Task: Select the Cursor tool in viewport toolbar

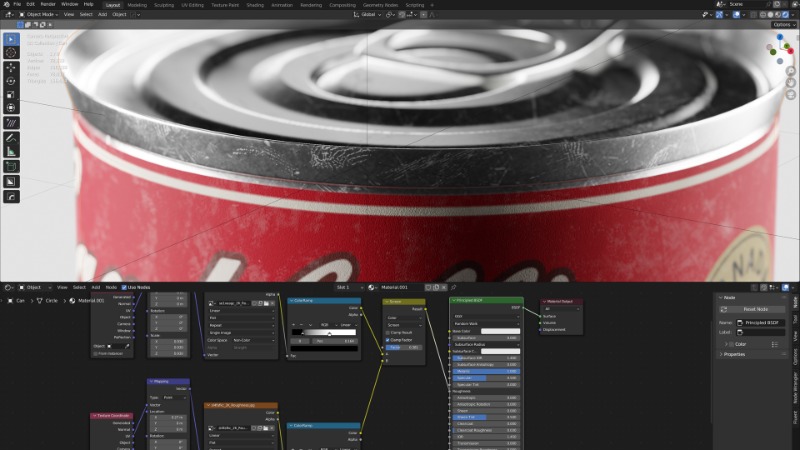Action: pos(12,52)
